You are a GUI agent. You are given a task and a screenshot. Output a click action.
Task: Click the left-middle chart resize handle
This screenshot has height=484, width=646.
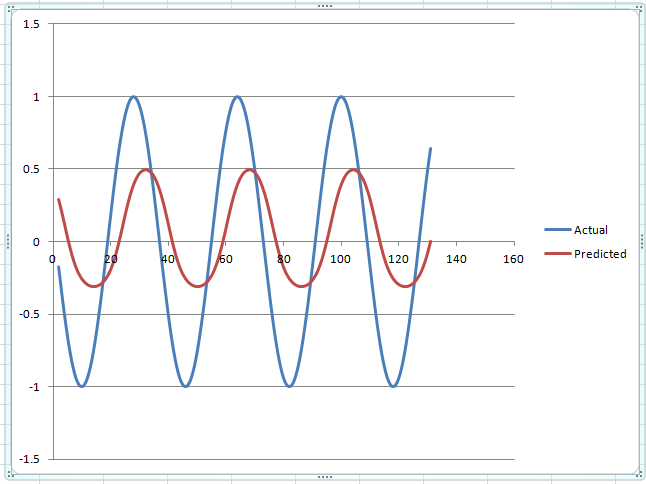pyautogui.click(x=7, y=241)
